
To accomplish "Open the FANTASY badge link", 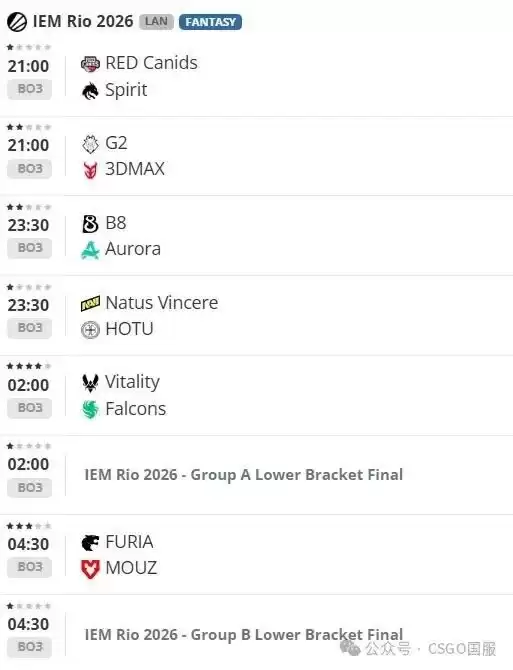I will click(210, 22).
